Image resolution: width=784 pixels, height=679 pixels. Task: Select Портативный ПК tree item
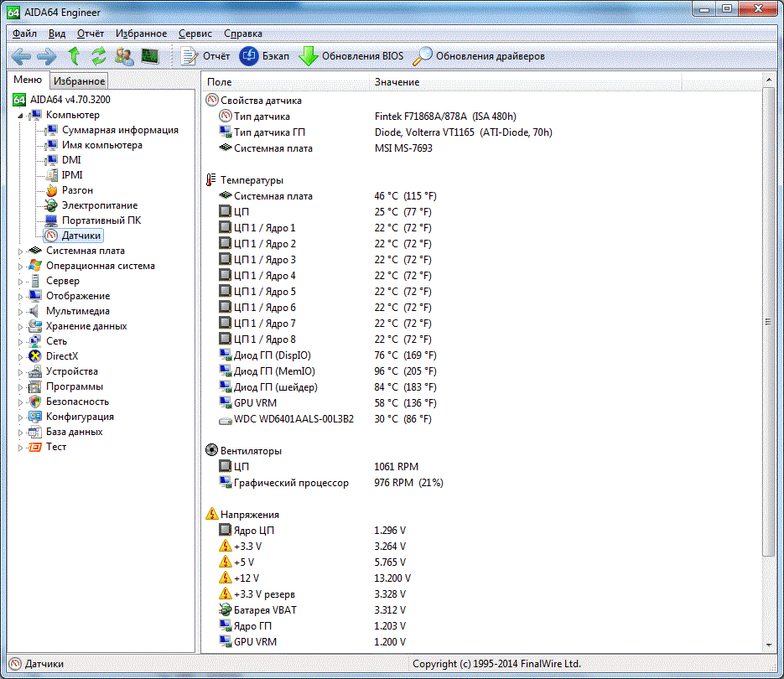coord(101,220)
